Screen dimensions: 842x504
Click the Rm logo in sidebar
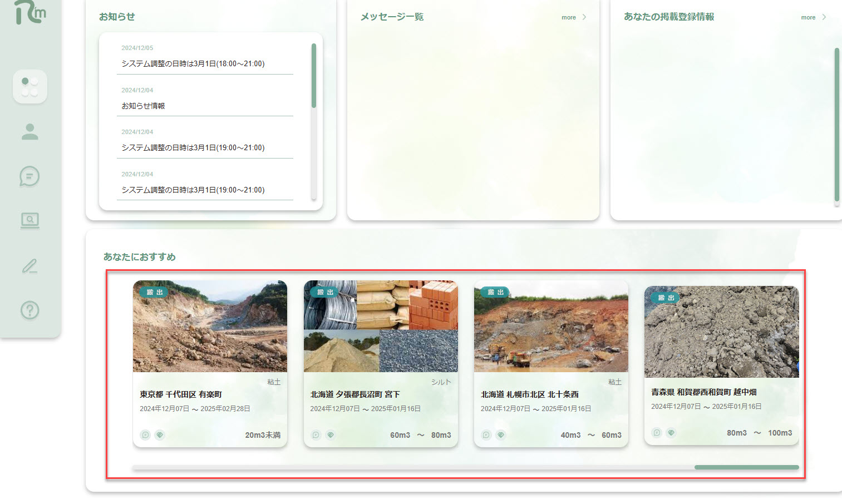[29, 12]
